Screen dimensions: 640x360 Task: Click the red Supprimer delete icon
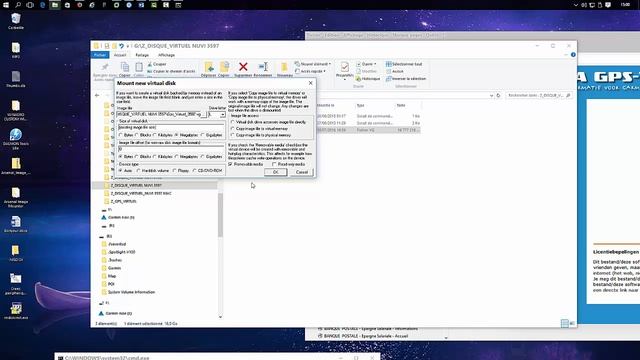coord(243,67)
